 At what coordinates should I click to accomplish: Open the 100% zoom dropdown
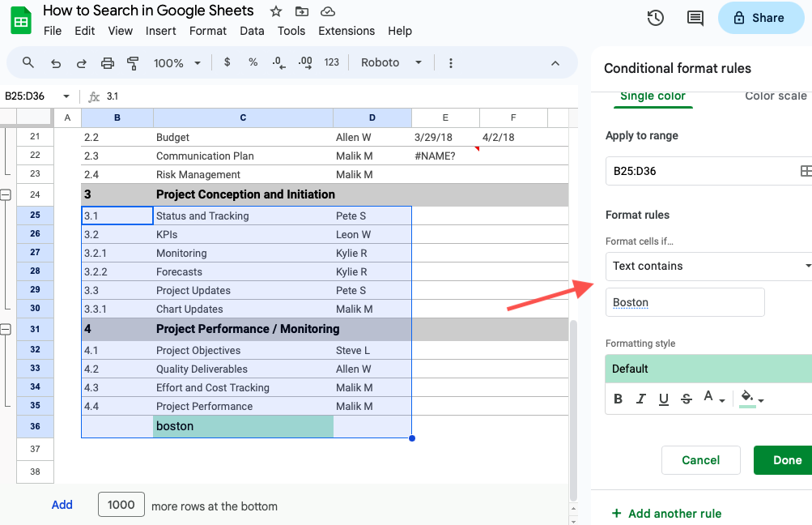tap(176, 62)
